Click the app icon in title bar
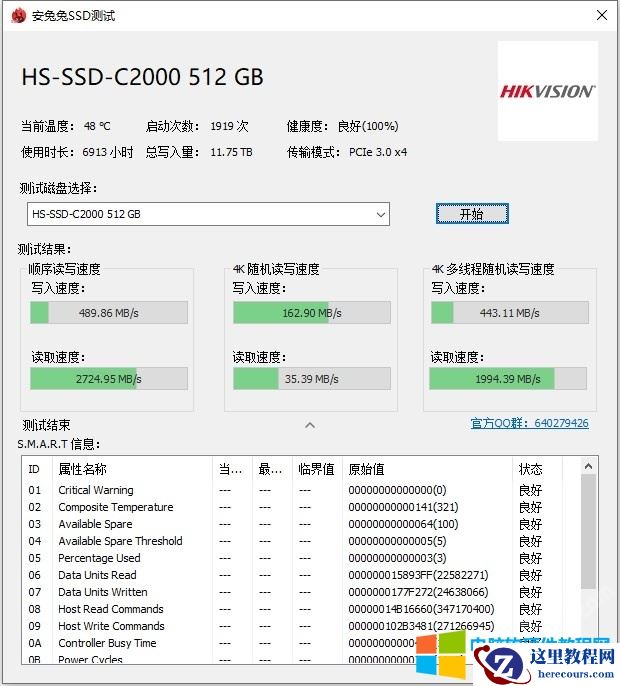The height and width of the screenshot is (686, 620). tap(18, 16)
